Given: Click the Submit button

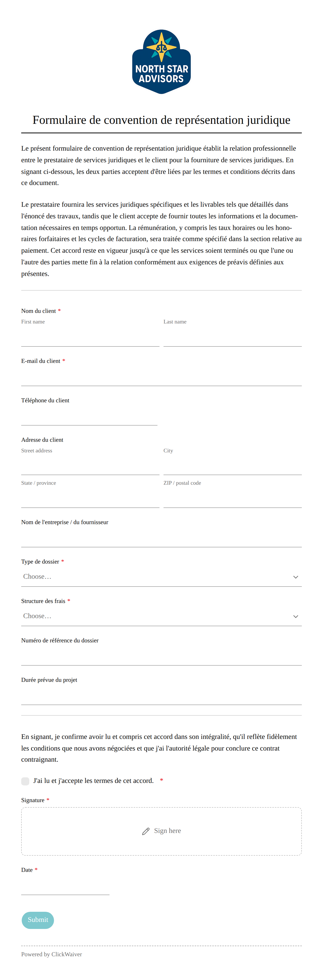Looking at the screenshot, I should point(38,920).
